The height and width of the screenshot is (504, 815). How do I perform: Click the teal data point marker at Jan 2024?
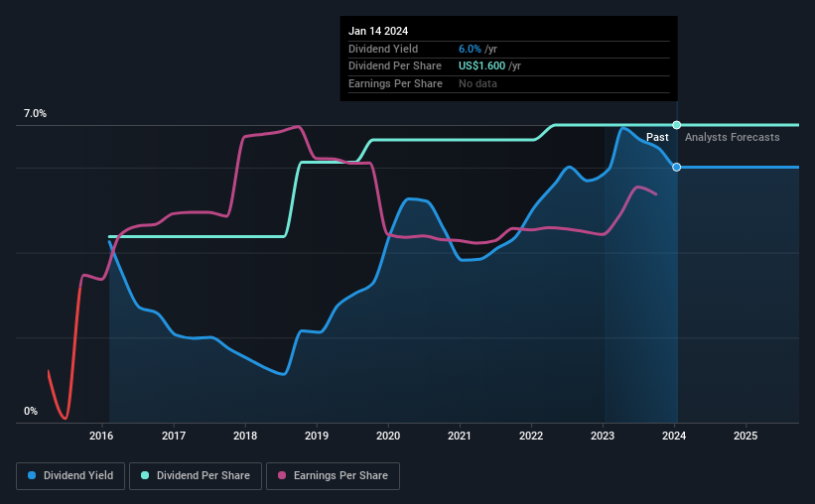point(677,125)
